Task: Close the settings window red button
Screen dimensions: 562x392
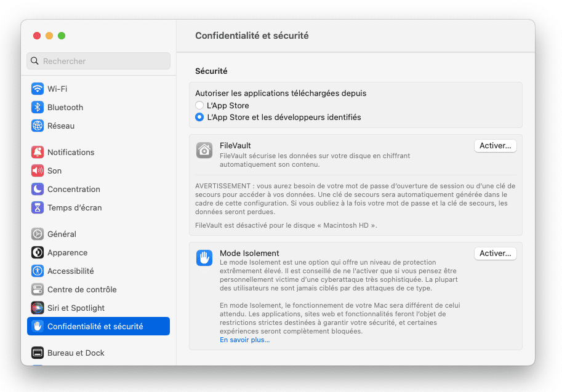Action: coord(37,36)
